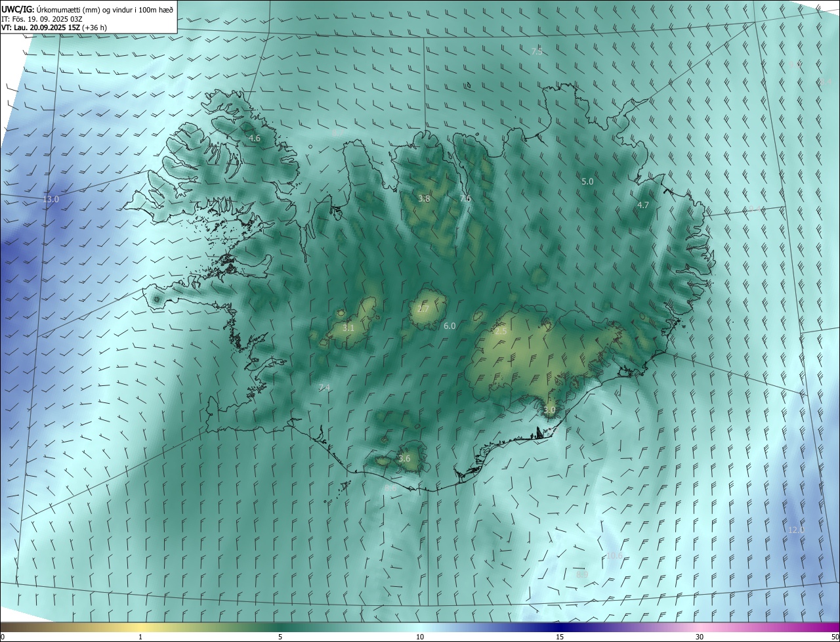Image resolution: width=840 pixels, height=642 pixels.
Task: Click the '0' tick on the color scale
Action: 3,637
